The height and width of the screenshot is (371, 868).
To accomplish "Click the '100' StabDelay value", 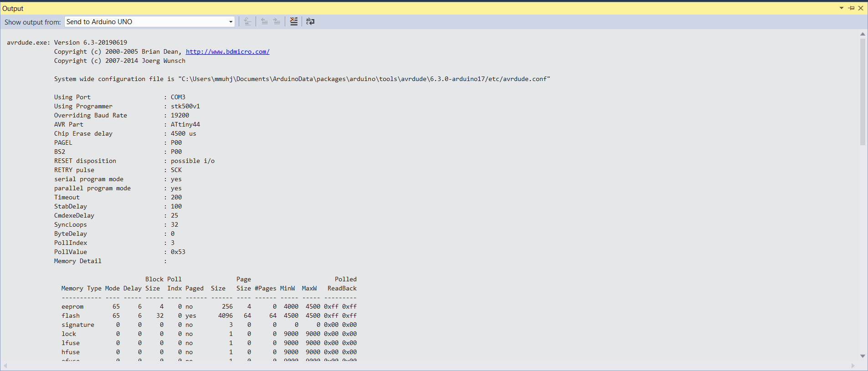I will tap(176, 206).
